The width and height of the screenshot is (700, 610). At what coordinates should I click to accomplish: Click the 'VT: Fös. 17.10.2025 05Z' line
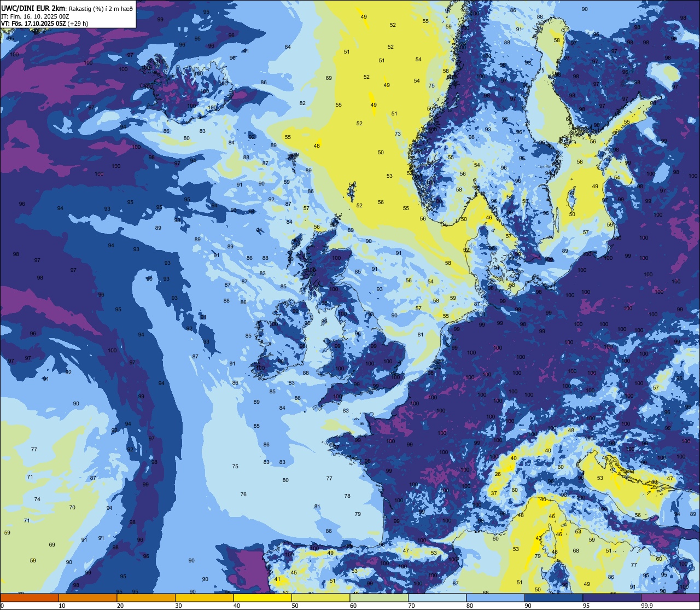pyautogui.click(x=33, y=24)
